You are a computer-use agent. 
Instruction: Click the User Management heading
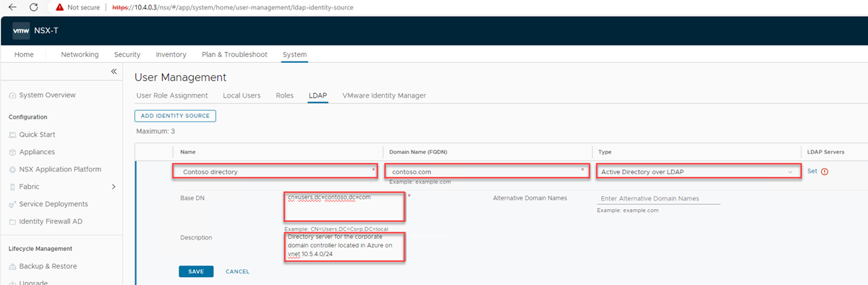pos(181,77)
